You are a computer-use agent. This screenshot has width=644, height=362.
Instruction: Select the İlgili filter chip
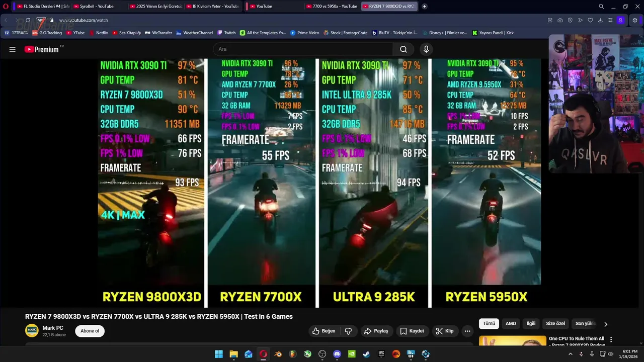coord(531,324)
